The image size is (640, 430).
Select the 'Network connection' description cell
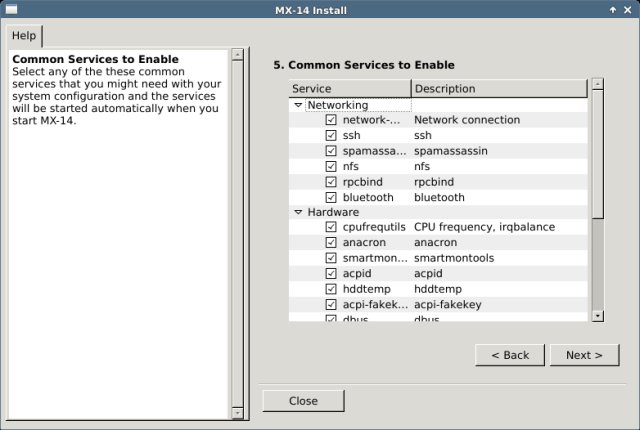pos(467,120)
